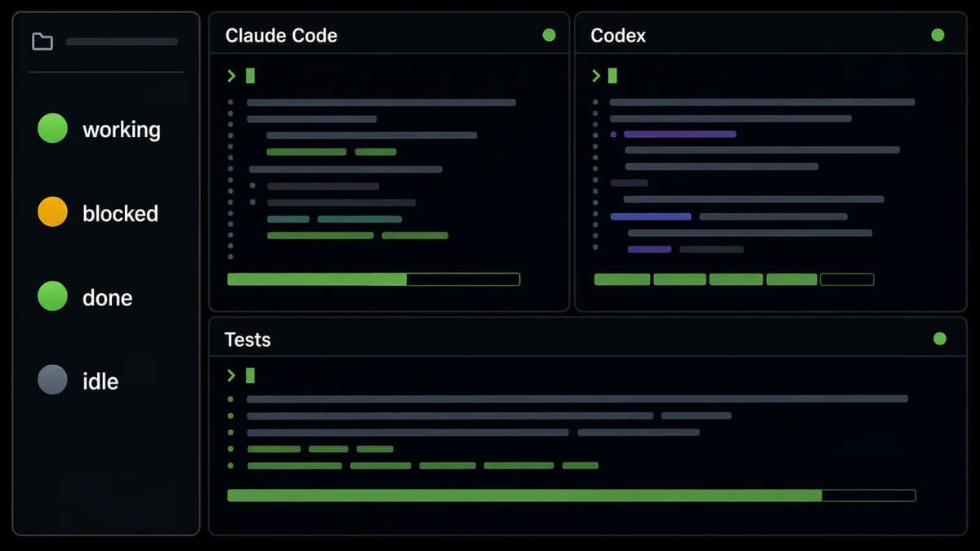Click the prompt chevron in Codex terminal
The image size is (980, 551).
[x=596, y=76]
